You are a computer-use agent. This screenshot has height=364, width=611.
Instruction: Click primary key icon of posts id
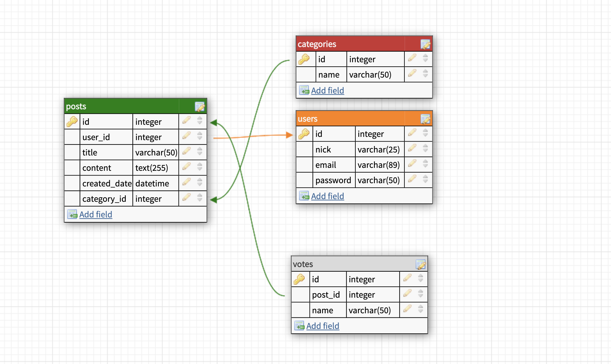72,122
